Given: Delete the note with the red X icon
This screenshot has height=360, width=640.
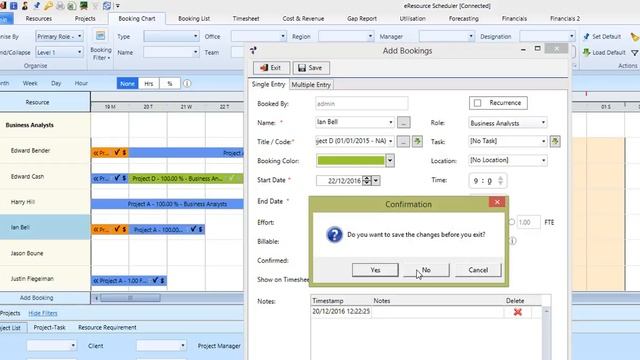Looking at the screenshot, I should click(518, 312).
